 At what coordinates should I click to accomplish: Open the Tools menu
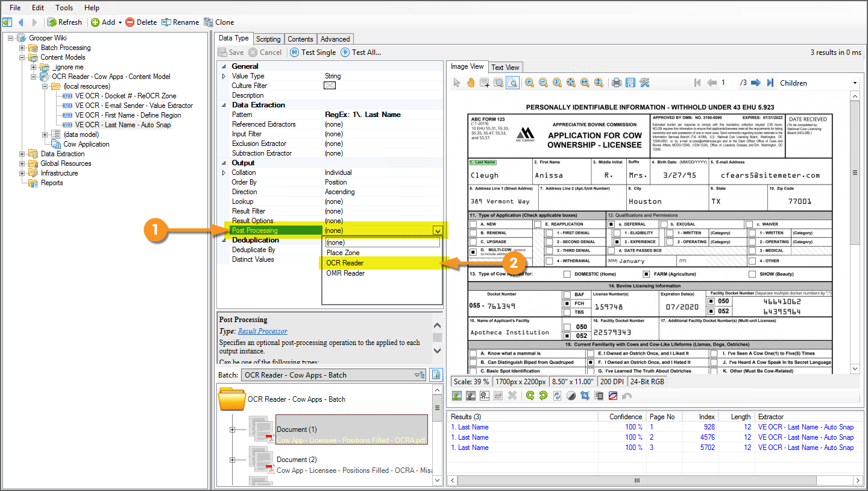coord(64,8)
